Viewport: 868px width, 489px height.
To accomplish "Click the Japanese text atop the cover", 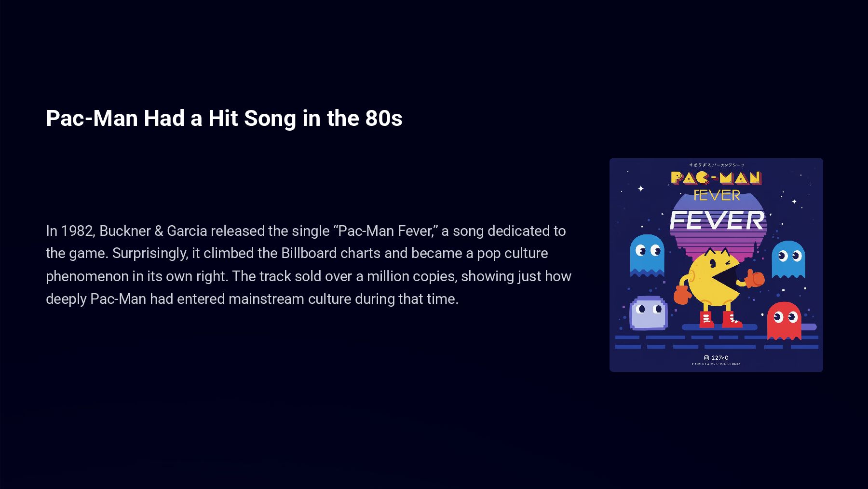I will [x=716, y=165].
